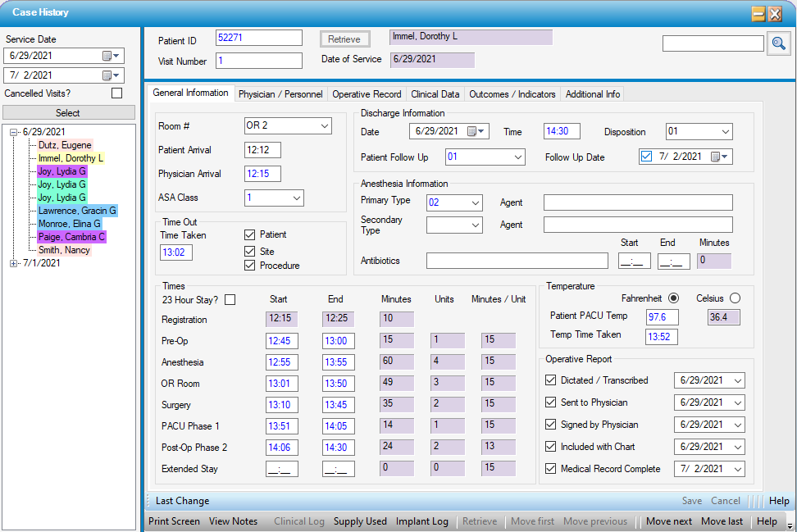This screenshot has width=797, height=532.
Task: Open the Room # dropdown
Action: click(325, 125)
